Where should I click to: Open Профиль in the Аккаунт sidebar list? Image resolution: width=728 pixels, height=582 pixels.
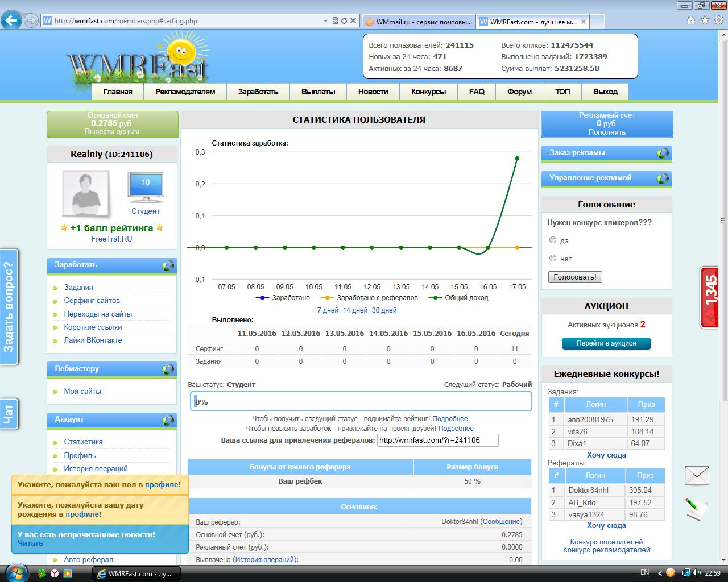80,455
